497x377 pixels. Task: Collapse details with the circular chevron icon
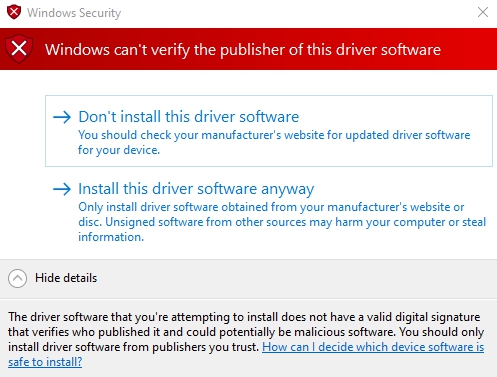[x=17, y=278]
